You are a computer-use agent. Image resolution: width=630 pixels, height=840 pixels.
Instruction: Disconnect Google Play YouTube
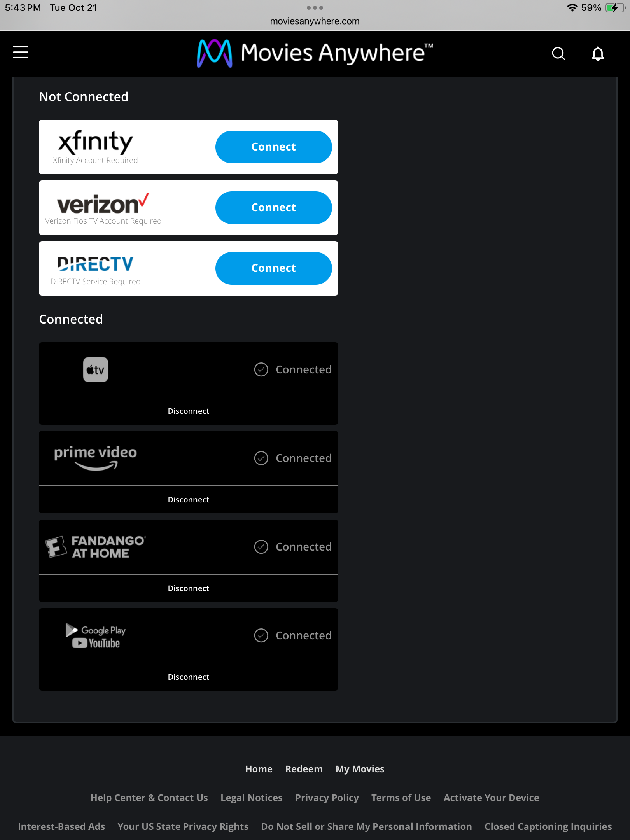point(189,677)
